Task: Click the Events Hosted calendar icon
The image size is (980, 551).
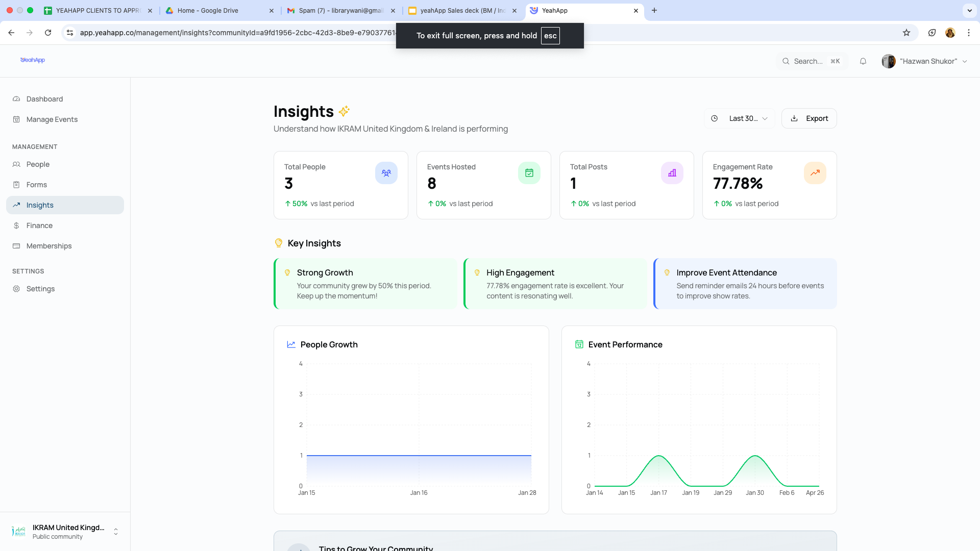Action: coord(529,173)
